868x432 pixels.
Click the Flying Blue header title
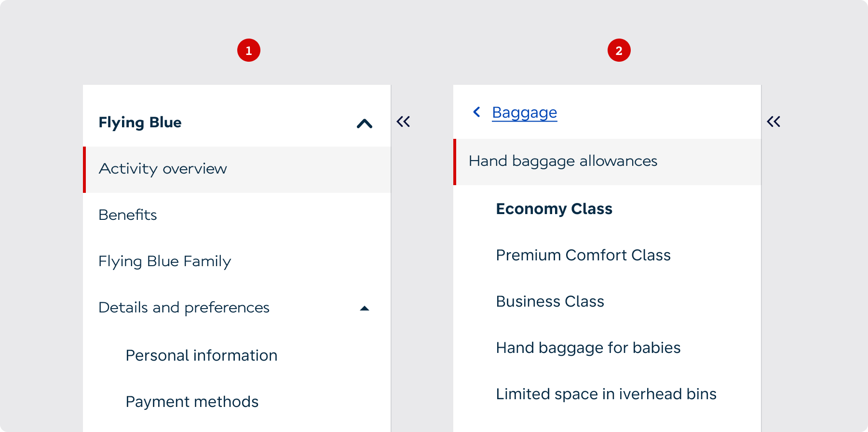(140, 122)
